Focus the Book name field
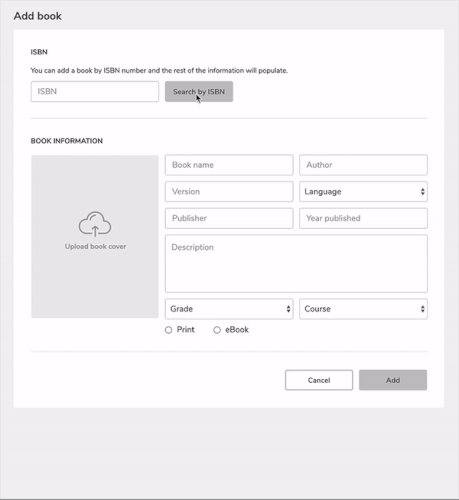The width and height of the screenshot is (459, 500). tap(229, 165)
